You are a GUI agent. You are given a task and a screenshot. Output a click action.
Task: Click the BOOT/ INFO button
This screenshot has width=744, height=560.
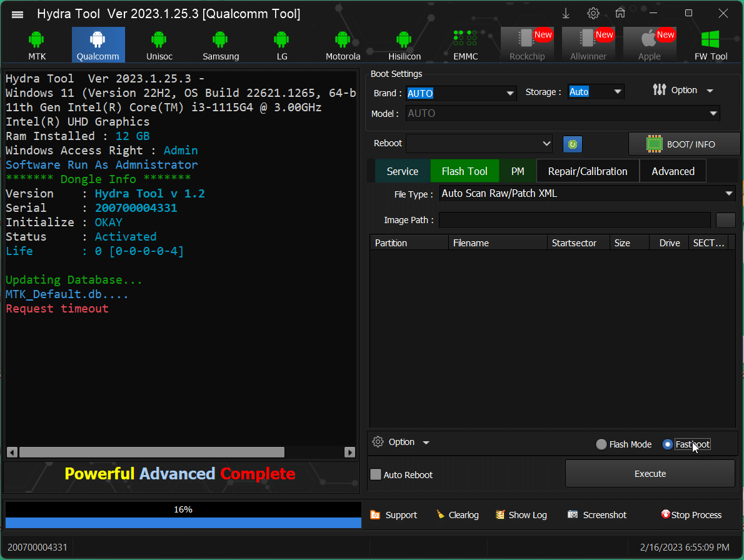click(x=683, y=144)
